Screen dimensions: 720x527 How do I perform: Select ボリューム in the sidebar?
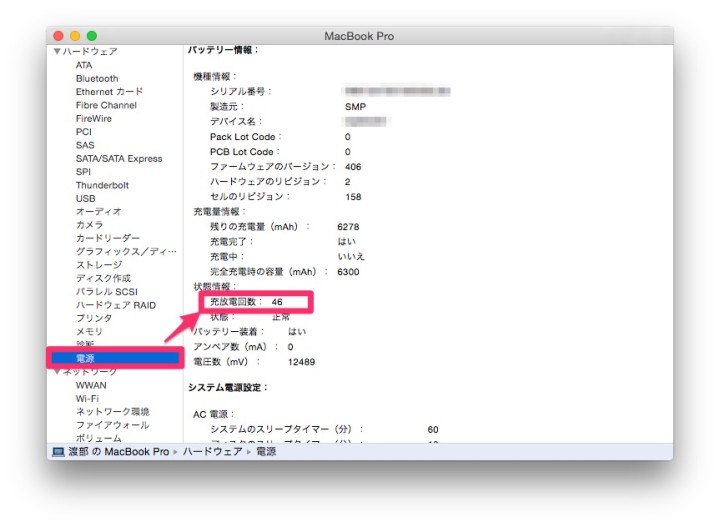click(x=99, y=438)
